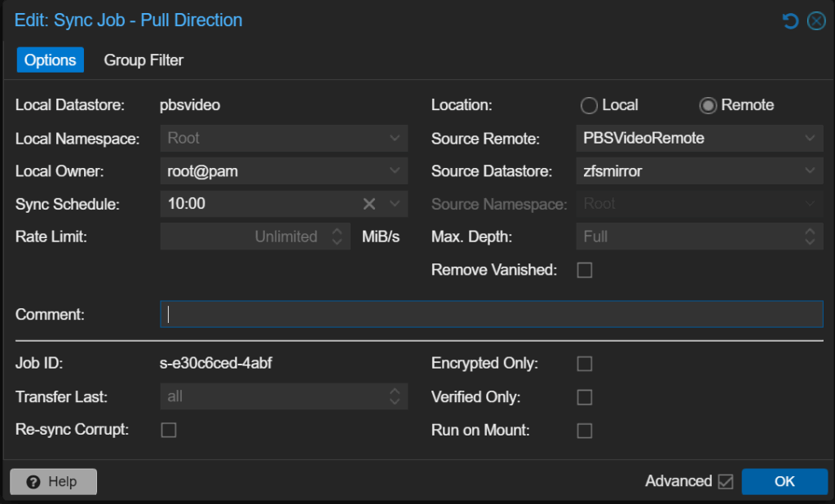
Task: Click the Transfer Last spinner arrows
Action: coord(395,396)
